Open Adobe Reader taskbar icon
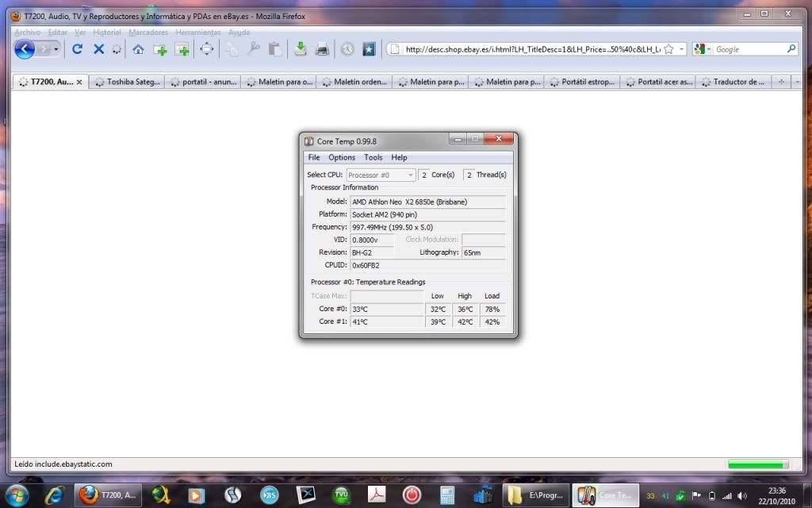 [x=377, y=495]
